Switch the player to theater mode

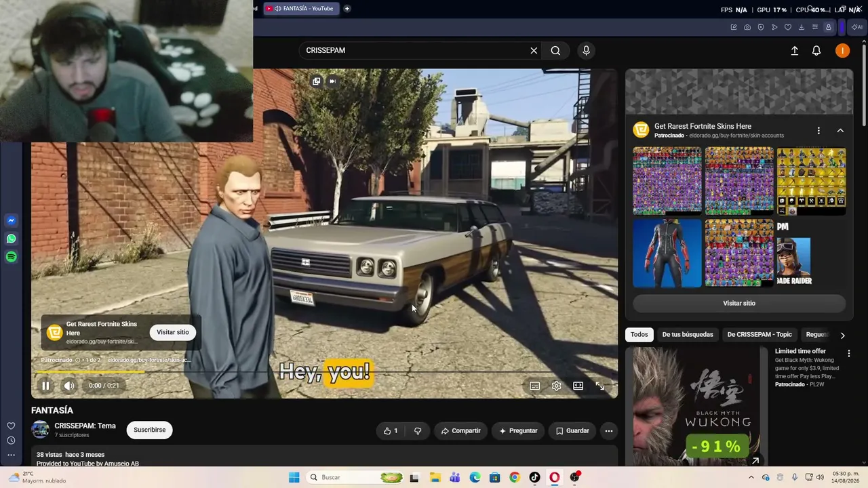(578, 386)
